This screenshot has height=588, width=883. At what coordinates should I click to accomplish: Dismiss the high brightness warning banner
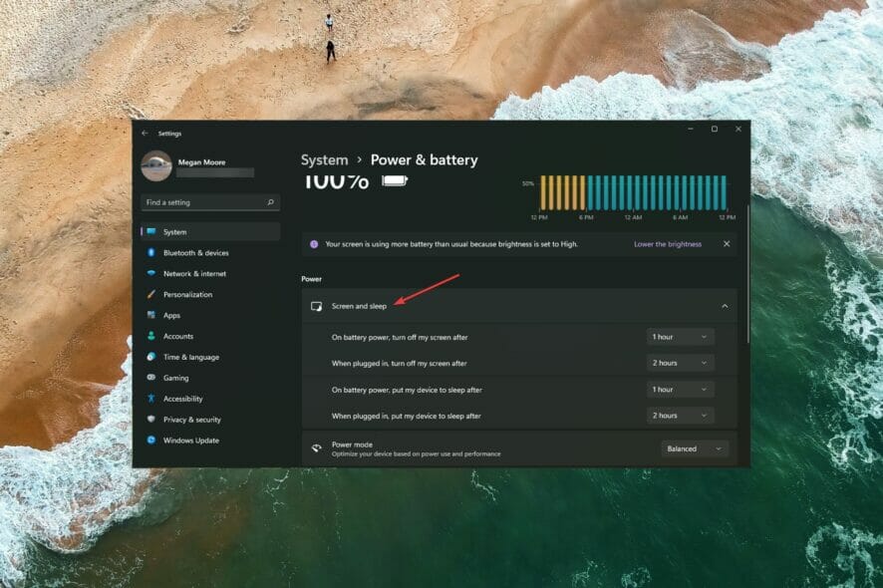tap(726, 243)
